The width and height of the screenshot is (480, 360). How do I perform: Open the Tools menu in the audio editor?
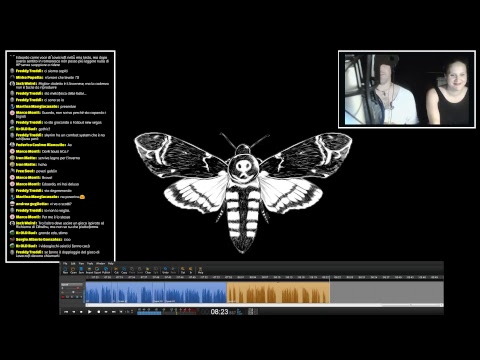pyautogui.click(x=90, y=263)
